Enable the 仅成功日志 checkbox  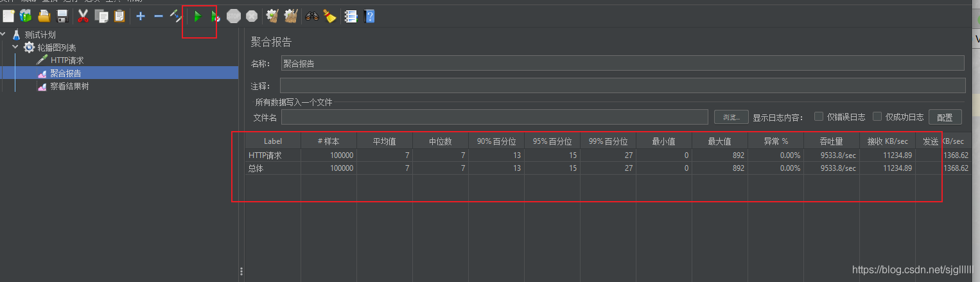pos(877,117)
